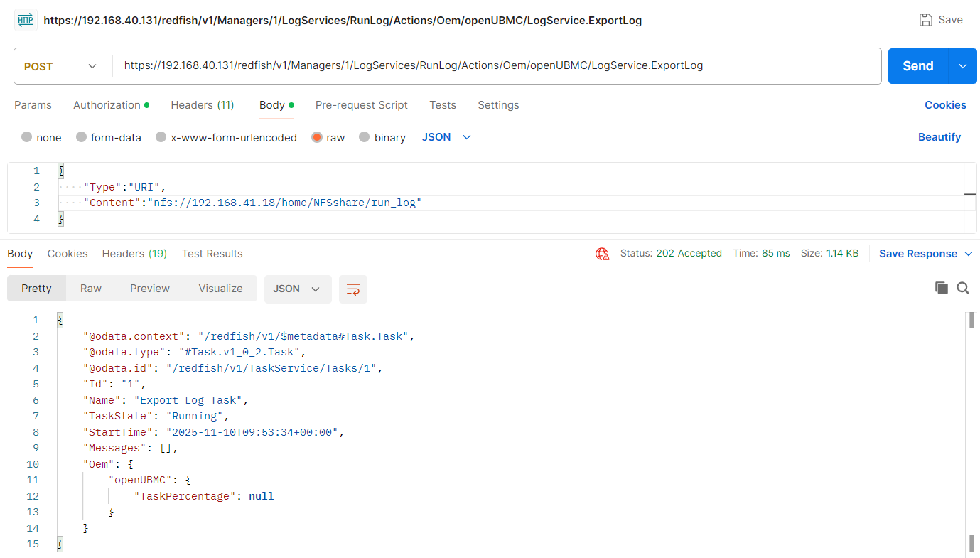The height and width of the screenshot is (558, 980).
Task: Open the response Headers (19) tab
Action: coord(134,254)
